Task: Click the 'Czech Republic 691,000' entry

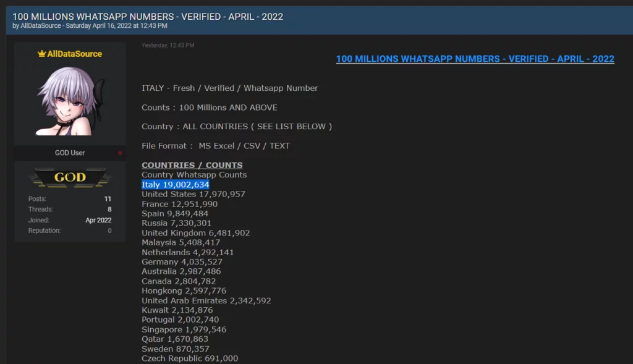Action: point(190,358)
